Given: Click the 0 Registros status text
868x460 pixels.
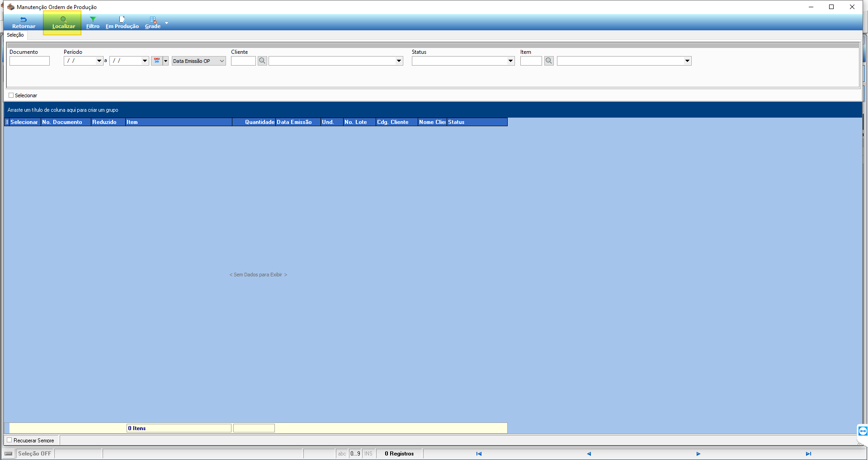Looking at the screenshot, I should (399, 454).
